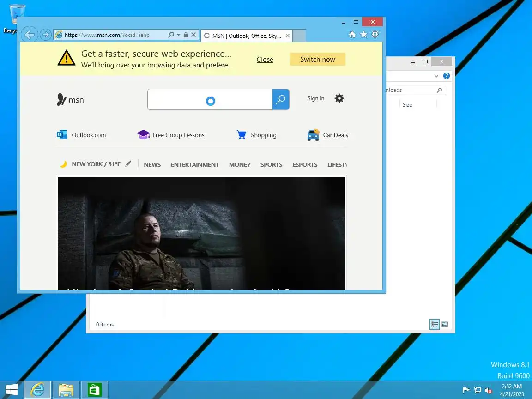Open IE Tools gear menu
Image resolution: width=532 pixels, height=399 pixels.
tap(375, 34)
